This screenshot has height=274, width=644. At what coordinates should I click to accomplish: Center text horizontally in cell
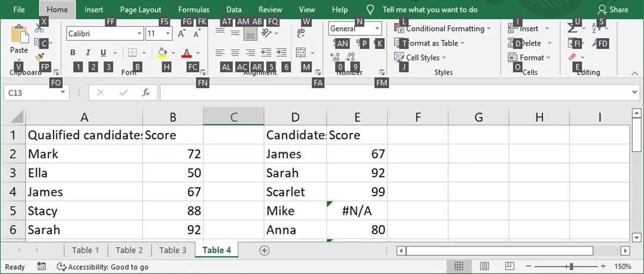click(x=235, y=53)
